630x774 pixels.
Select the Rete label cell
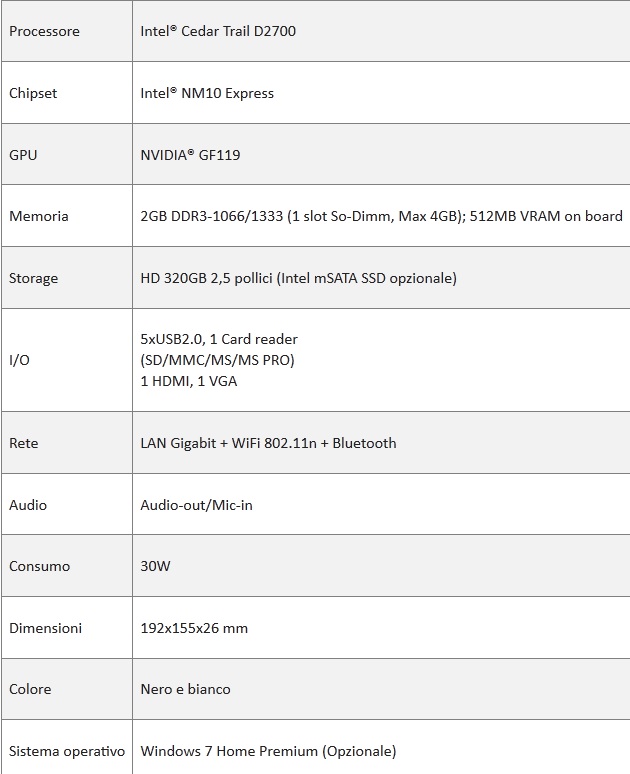pos(24,443)
